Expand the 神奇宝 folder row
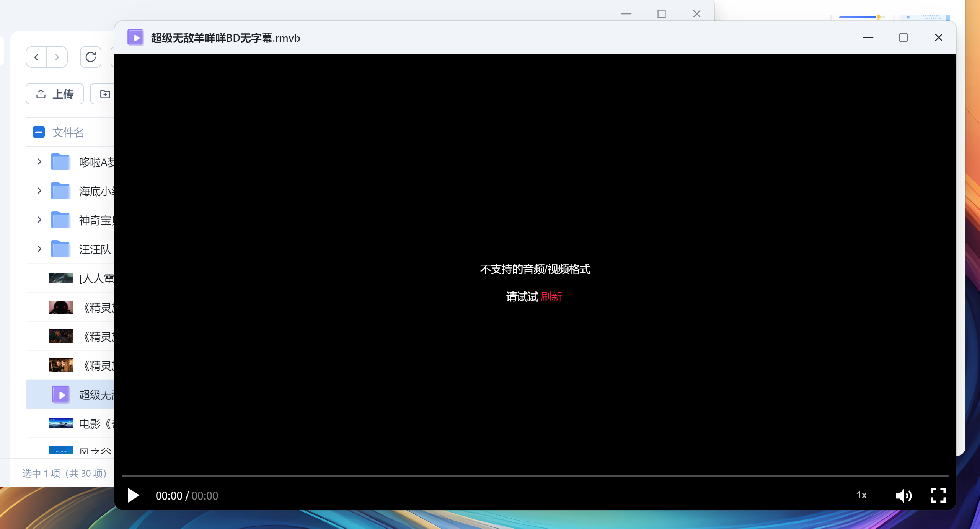This screenshot has width=980, height=529. [39, 220]
